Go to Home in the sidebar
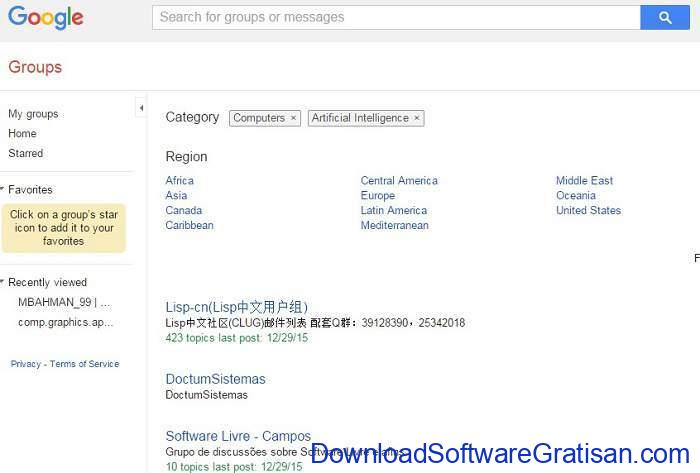Screen dimensions: 700x473 click(22, 133)
